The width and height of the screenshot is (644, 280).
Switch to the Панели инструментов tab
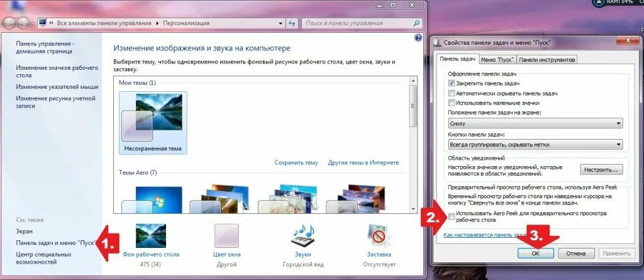[x=547, y=60]
